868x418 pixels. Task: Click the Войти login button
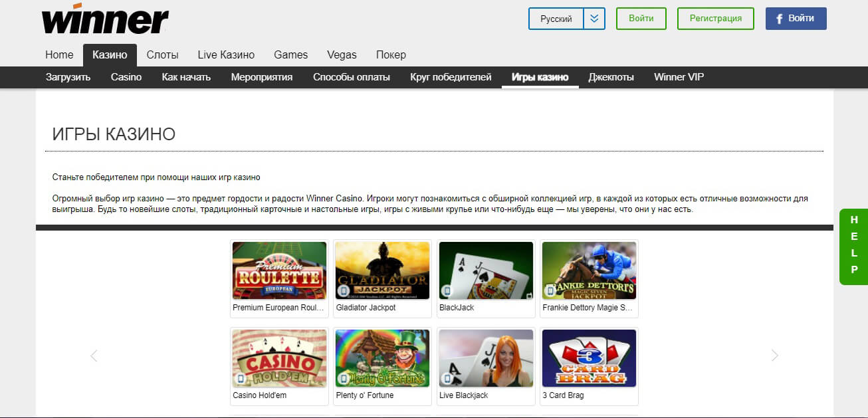tap(640, 19)
